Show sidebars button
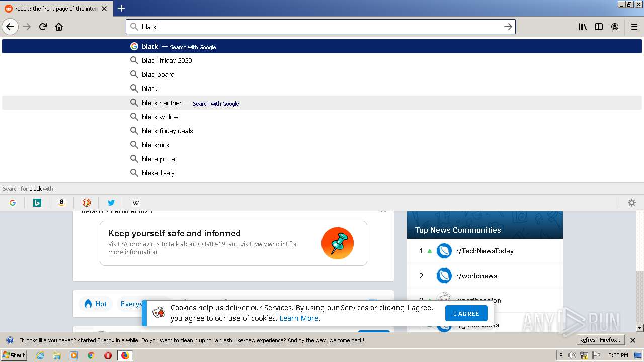Screen dimensions: 644x362 pyautogui.click(x=599, y=27)
